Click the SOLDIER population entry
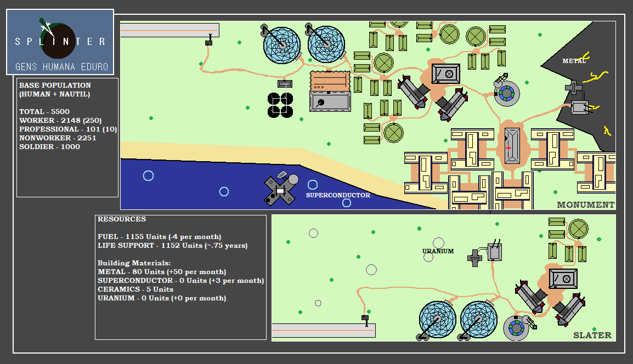 (49, 147)
